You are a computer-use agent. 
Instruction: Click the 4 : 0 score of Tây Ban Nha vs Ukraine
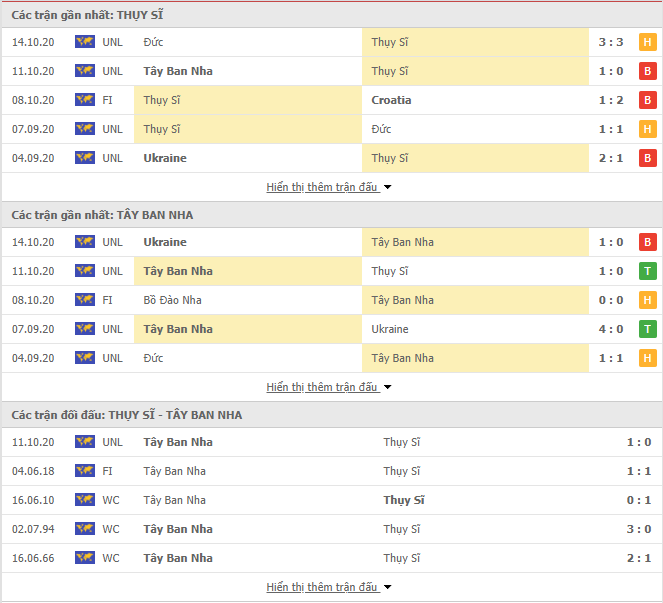point(611,329)
